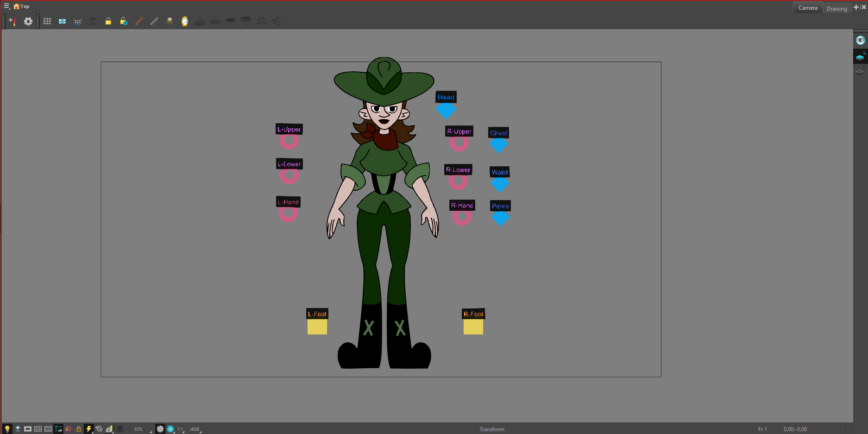Click the disc with minus below icon
The width and height of the screenshot is (868, 434).
point(231,21)
